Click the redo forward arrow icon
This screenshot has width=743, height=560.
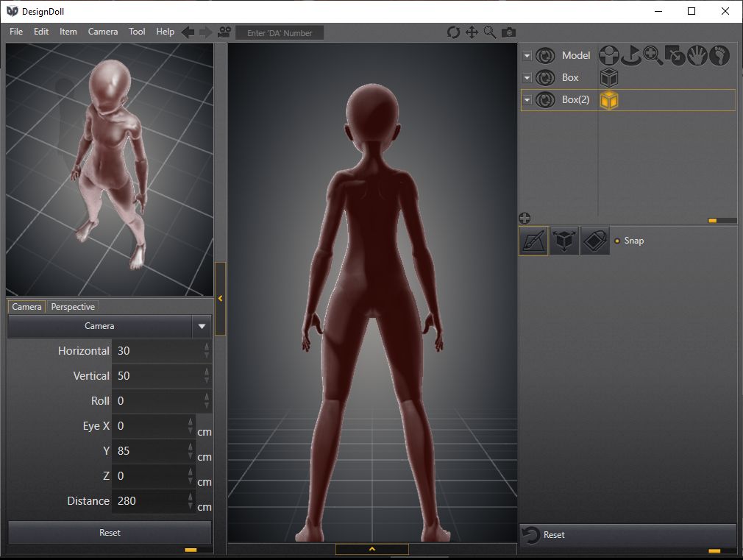click(x=206, y=32)
